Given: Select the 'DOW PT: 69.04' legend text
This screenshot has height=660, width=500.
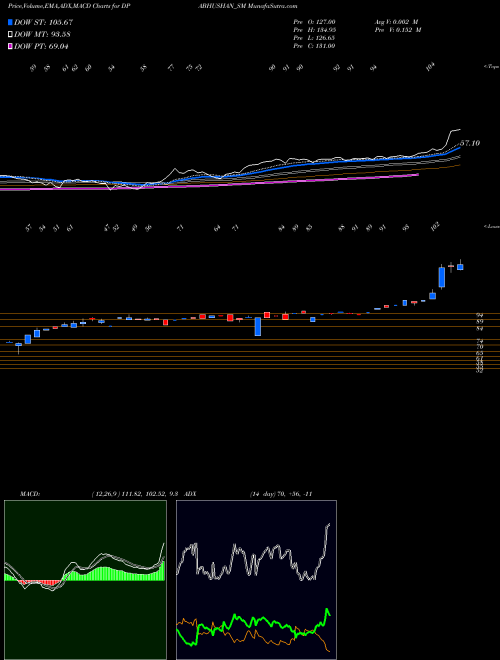Looking at the screenshot, I should point(41,46).
